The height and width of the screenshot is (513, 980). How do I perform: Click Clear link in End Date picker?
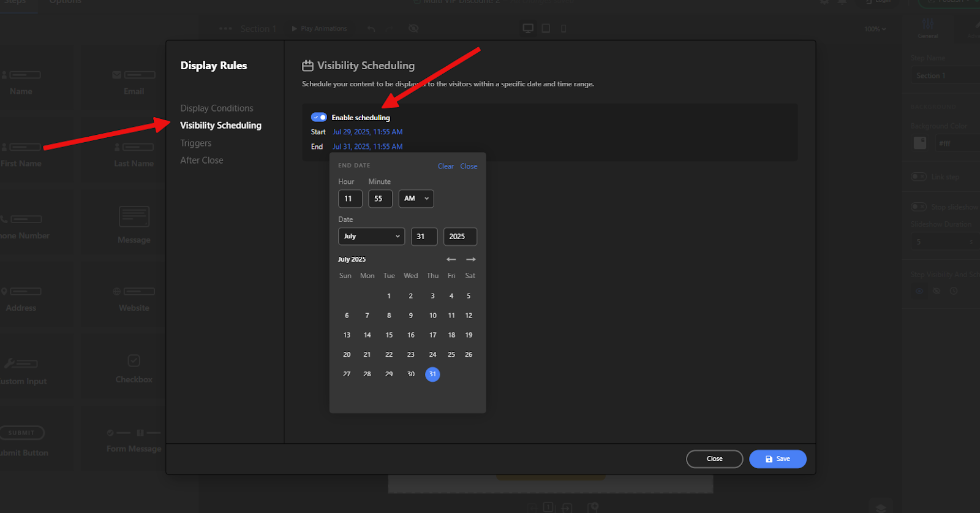pyautogui.click(x=445, y=166)
